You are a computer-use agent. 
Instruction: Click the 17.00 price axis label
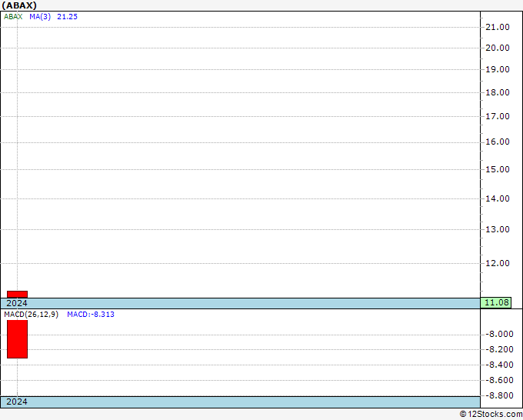[x=498, y=117]
